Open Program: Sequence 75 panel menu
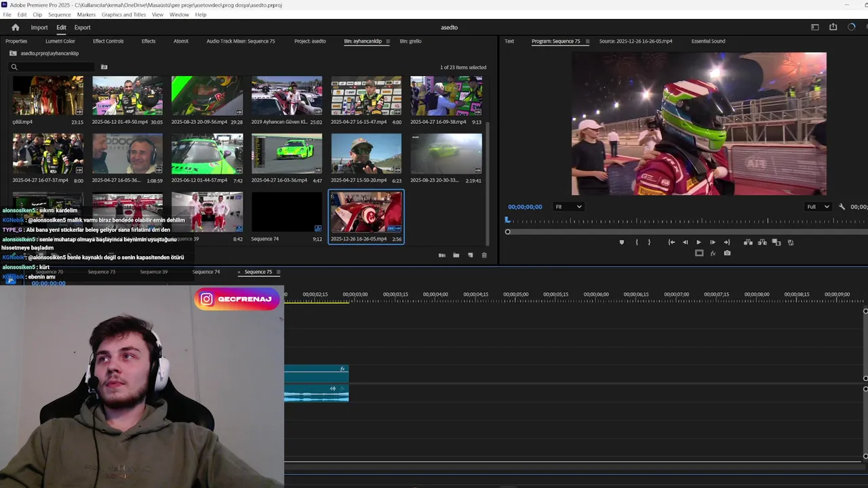 pyautogui.click(x=587, y=41)
